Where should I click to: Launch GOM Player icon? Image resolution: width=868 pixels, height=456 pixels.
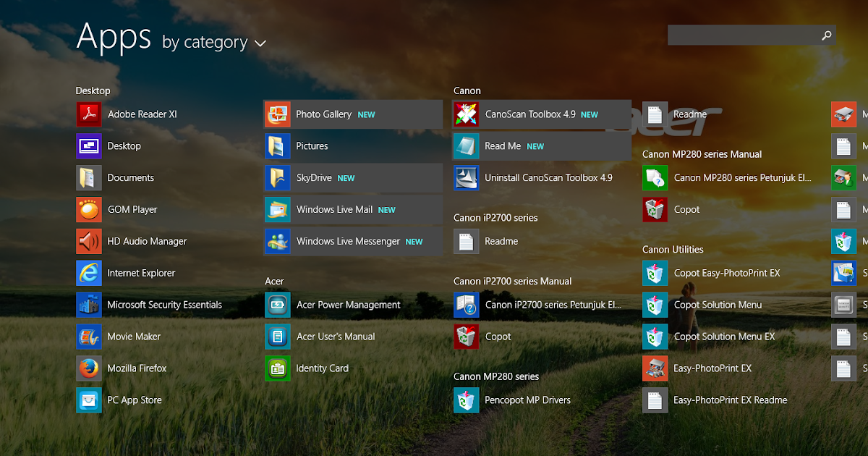pos(89,210)
